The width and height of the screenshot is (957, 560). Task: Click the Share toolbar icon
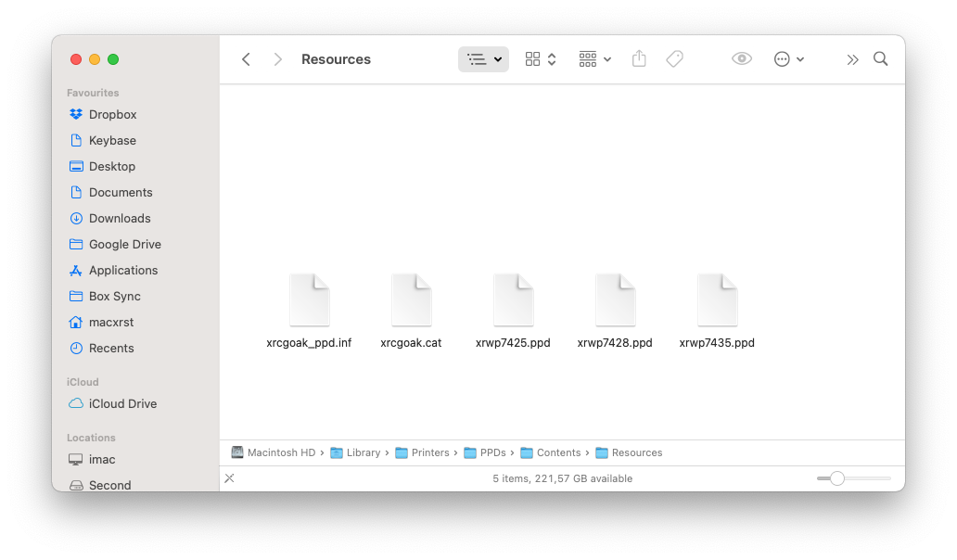(x=639, y=58)
